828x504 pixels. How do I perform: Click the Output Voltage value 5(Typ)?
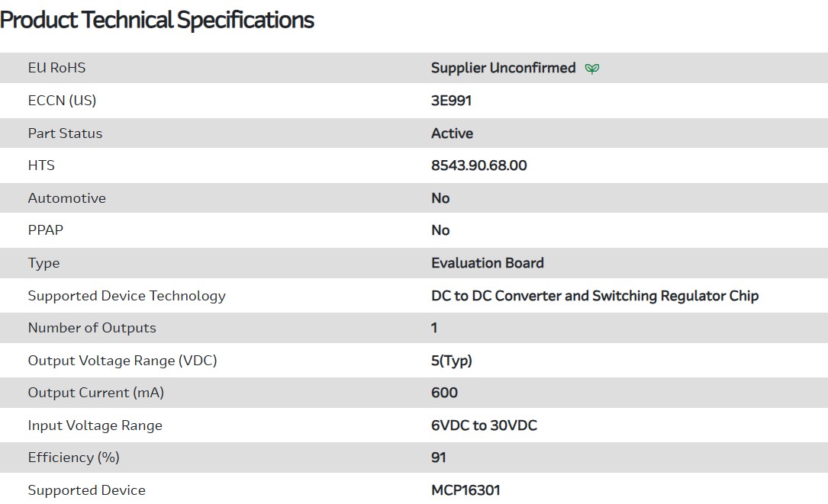coord(451,361)
